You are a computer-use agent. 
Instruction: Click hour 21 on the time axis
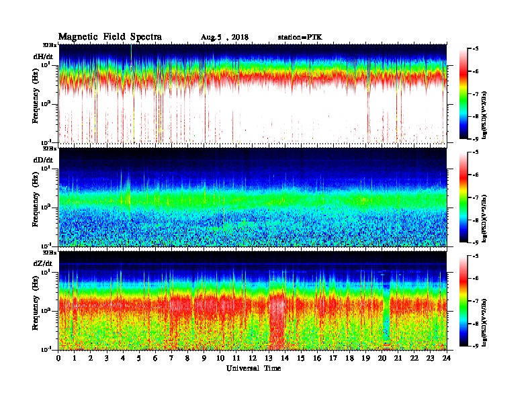point(398,359)
